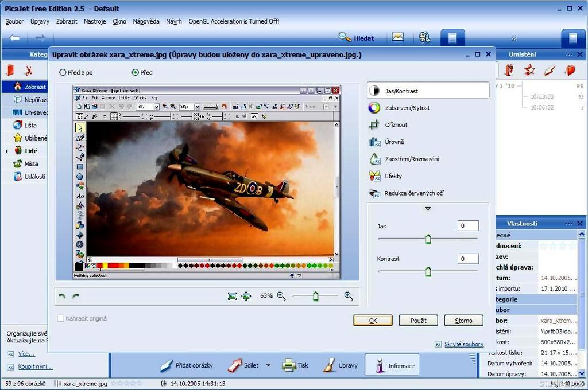Choose the Oříznout crop tool

[396, 124]
